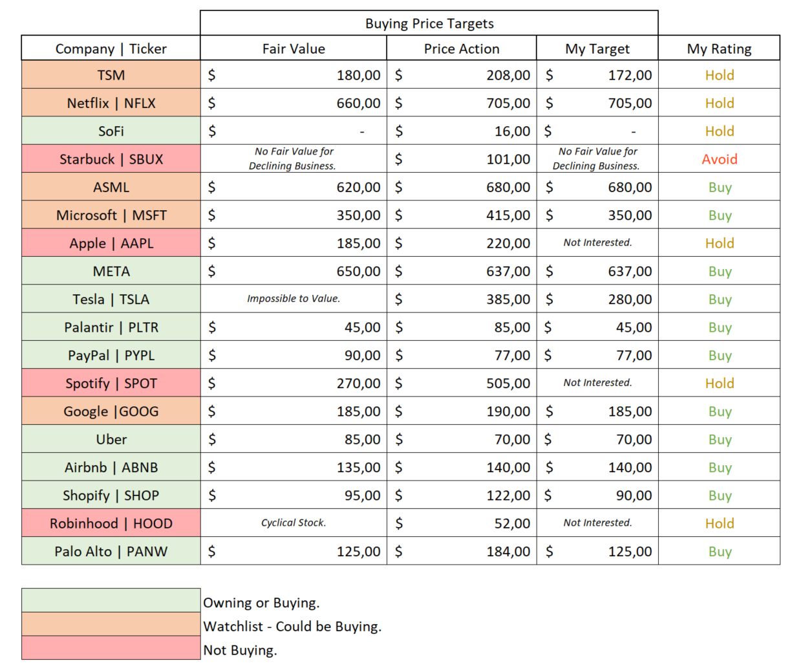The image size is (792, 672).
Task: Click Starbuck price action 101,00
Action: tap(462, 159)
